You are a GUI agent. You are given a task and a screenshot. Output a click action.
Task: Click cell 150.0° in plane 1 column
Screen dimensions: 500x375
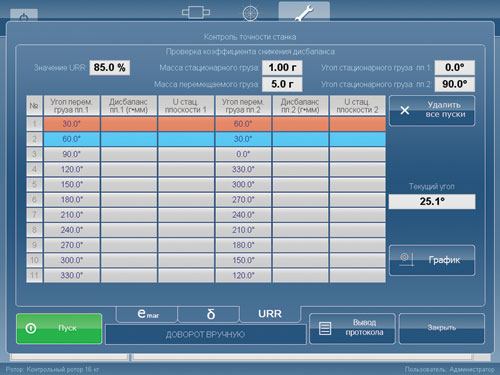click(72, 184)
